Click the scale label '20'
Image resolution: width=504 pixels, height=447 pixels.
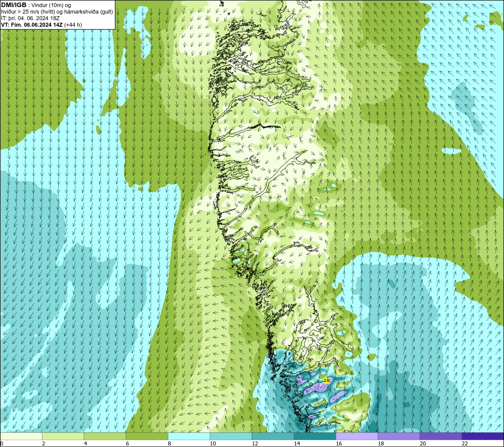pyautogui.click(x=423, y=443)
